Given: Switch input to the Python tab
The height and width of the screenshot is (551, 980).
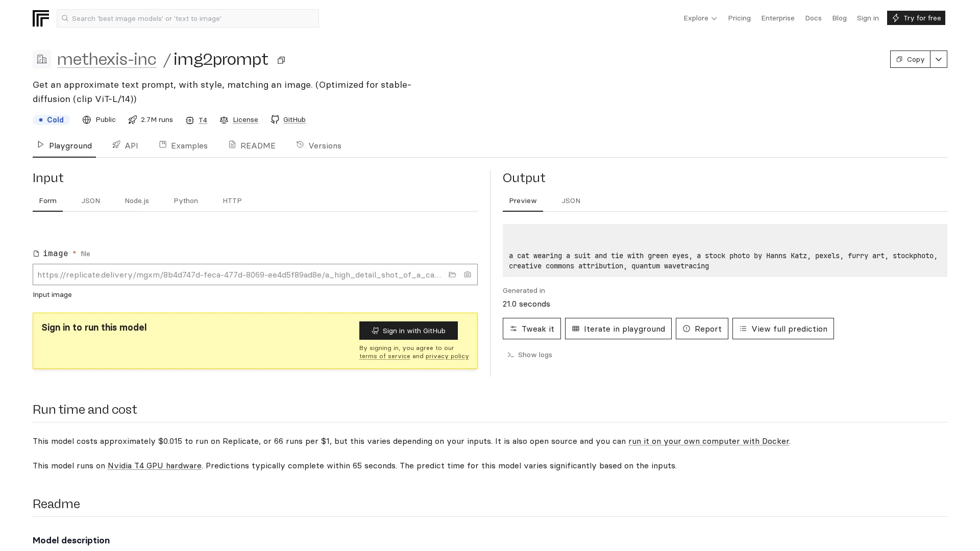Looking at the screenshot, I should pyautogui.click(x=186, y=201).
